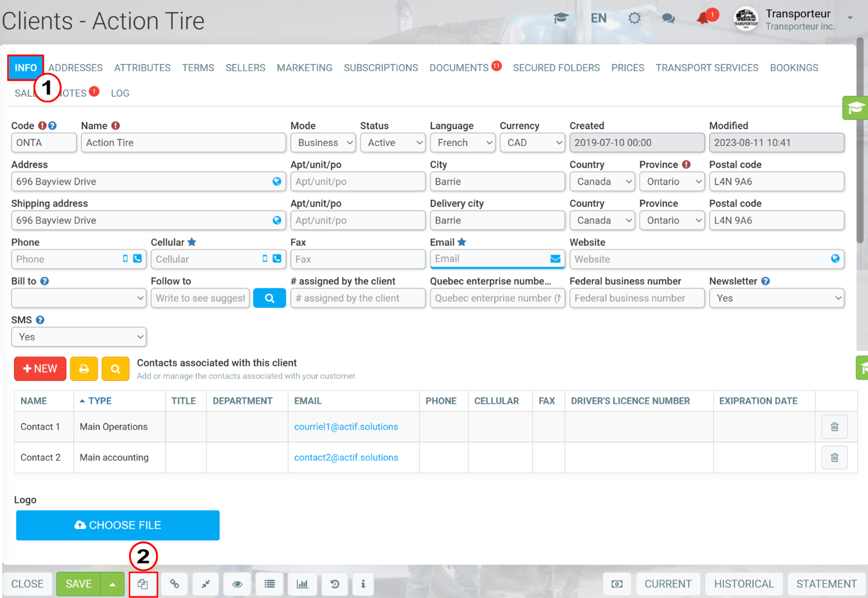The width and height of the screenshot is (868, 598).
Task: Click the green SAVE button
Action: click(78, 584)
